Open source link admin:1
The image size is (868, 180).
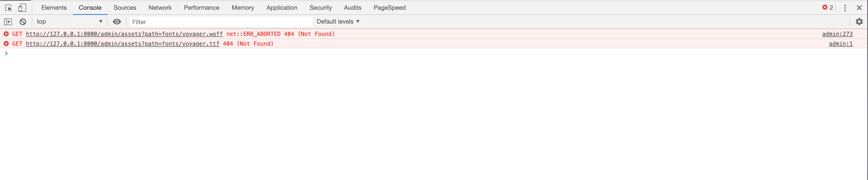click(840, 44)
